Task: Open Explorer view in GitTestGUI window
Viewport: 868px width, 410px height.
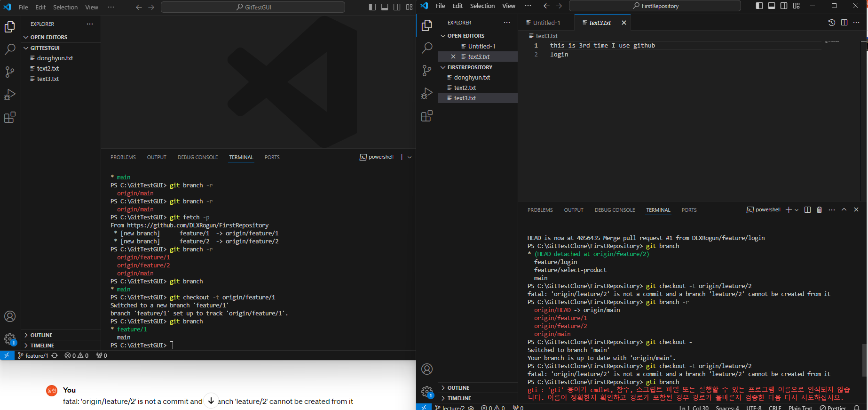Action: point(10,27)
